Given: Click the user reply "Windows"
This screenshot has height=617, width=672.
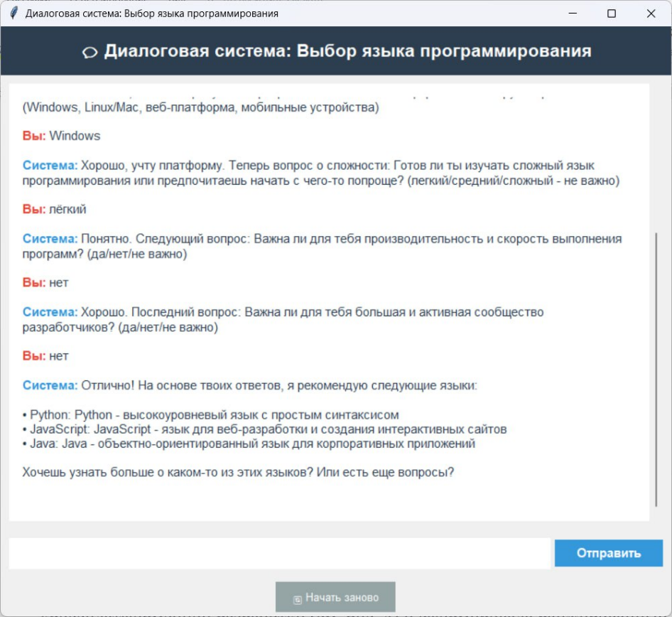Looking at the screenshot, I should tap(75, 136).
